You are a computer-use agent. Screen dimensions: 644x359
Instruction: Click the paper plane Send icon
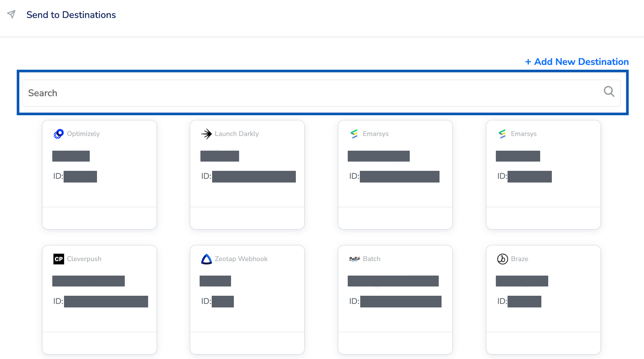pos(11,15)
